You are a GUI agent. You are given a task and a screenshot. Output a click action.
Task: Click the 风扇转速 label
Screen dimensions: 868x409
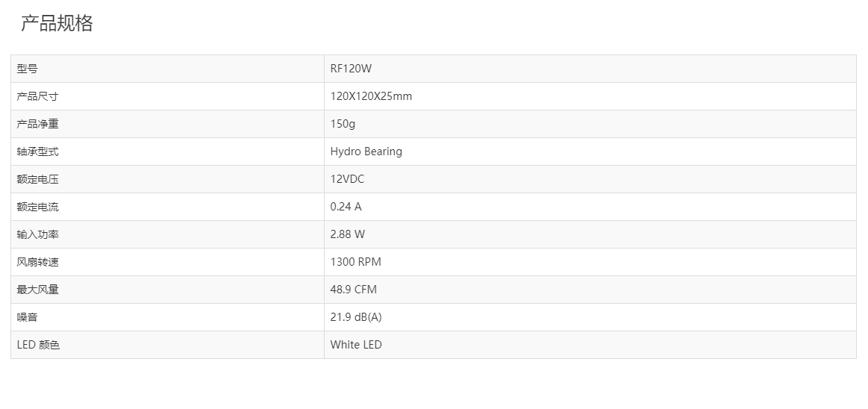[37, 262]
